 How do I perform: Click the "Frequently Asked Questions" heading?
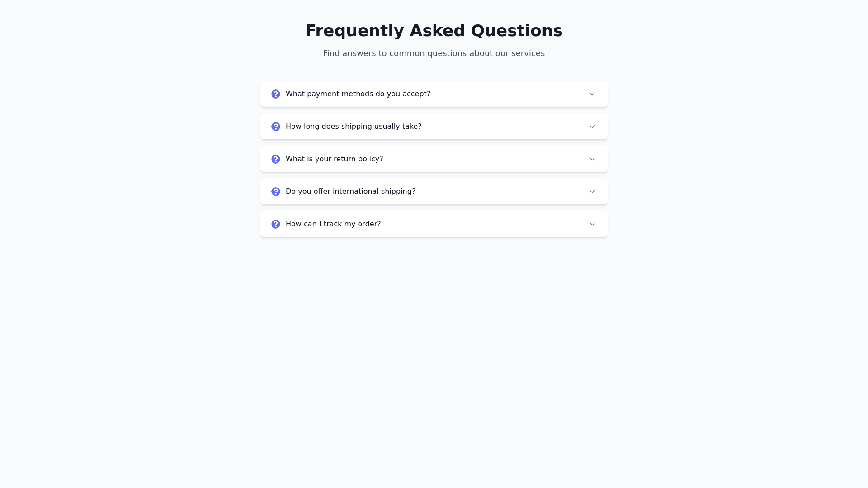pos(434,31)
